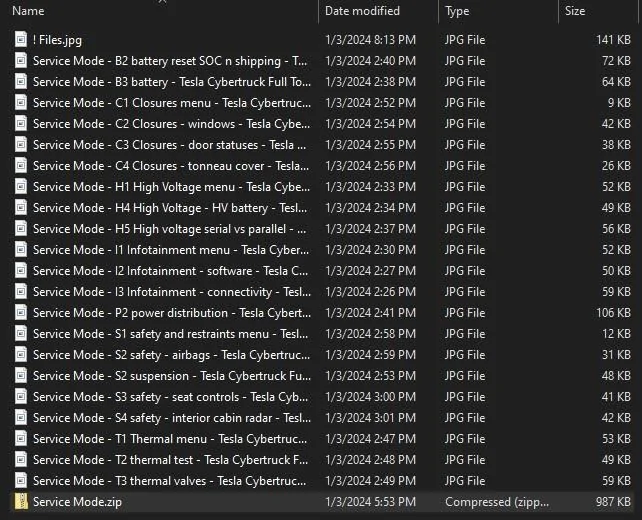Select the P2 power distribution file
This screenshot has width=642, height=520.
172,313
